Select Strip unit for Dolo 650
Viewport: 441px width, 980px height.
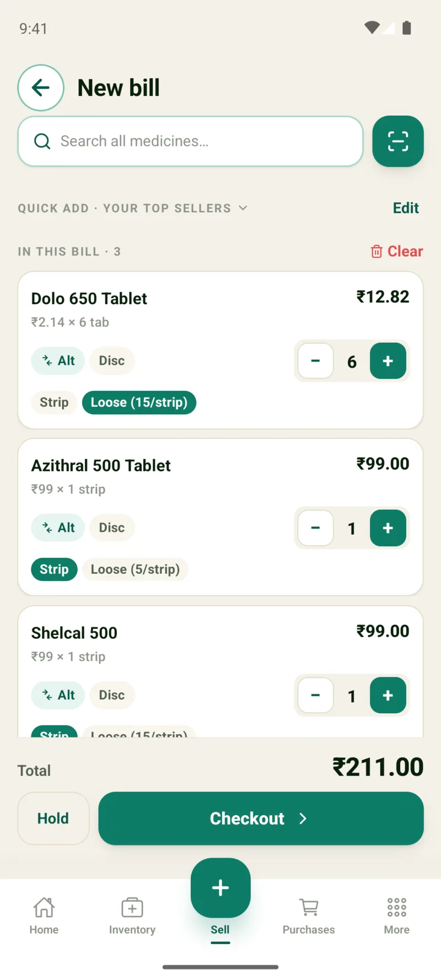click(54, 402)
